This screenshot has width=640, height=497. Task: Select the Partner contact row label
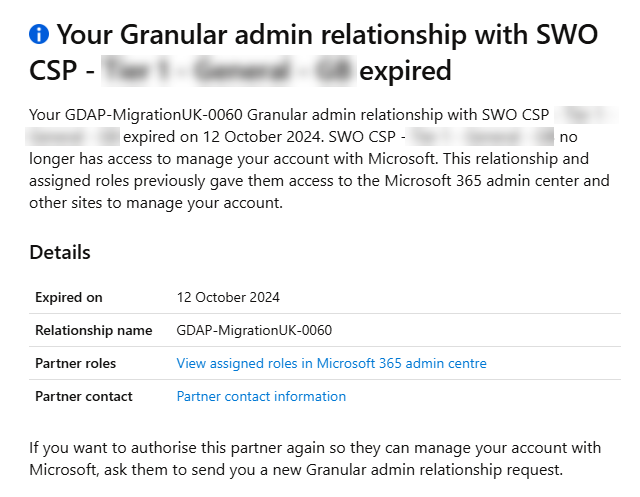click(84, 396)
